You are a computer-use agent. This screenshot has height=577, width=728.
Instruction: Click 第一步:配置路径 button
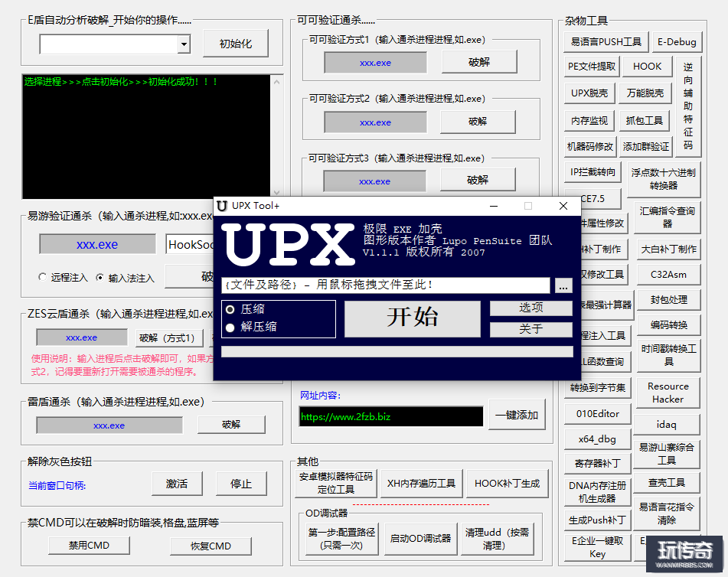tap(342, 539)
